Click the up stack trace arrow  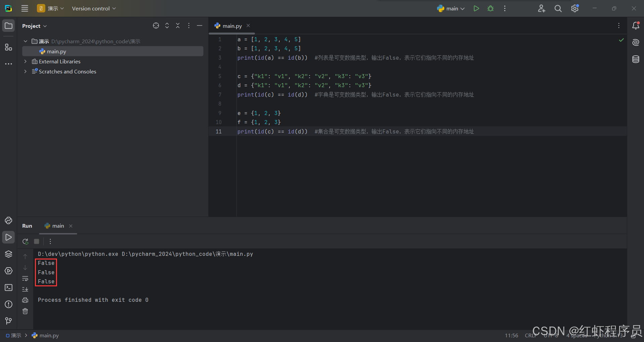25,256
